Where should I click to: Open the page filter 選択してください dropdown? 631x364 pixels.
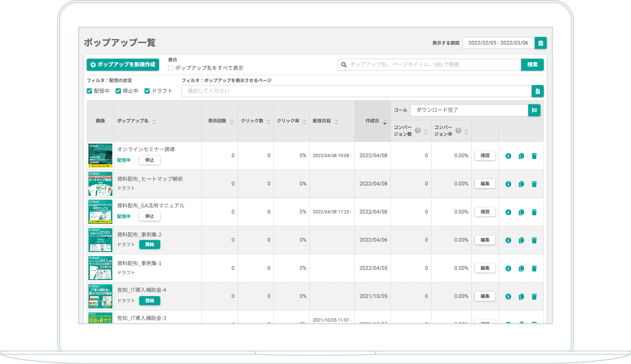point(356,91)
